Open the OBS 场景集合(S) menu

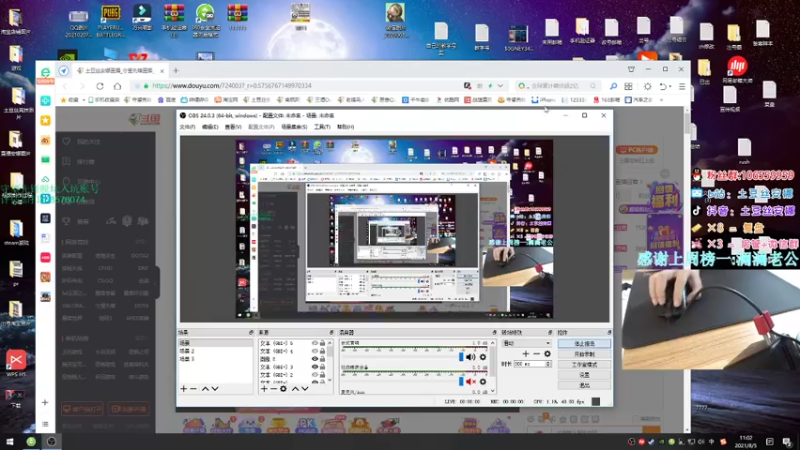pos(294,127)
